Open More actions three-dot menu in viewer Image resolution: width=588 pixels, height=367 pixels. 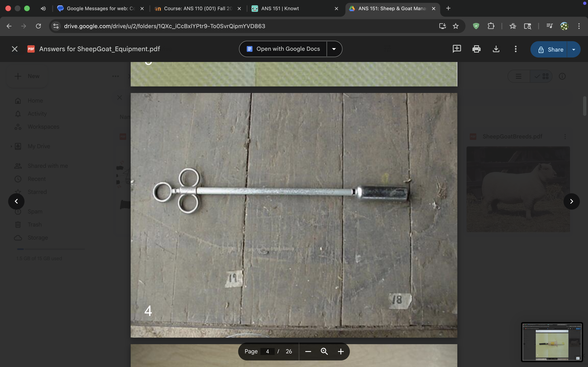(516, 49)
